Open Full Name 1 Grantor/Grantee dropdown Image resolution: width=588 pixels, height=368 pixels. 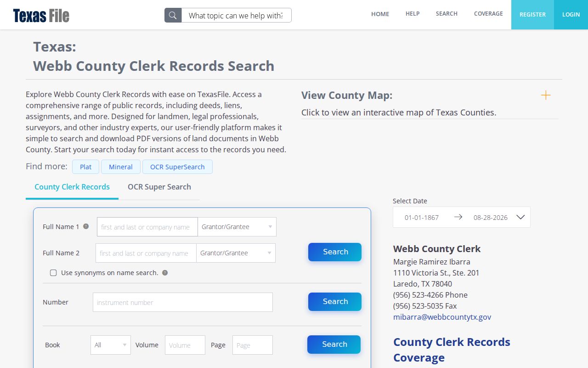(237, 227)
